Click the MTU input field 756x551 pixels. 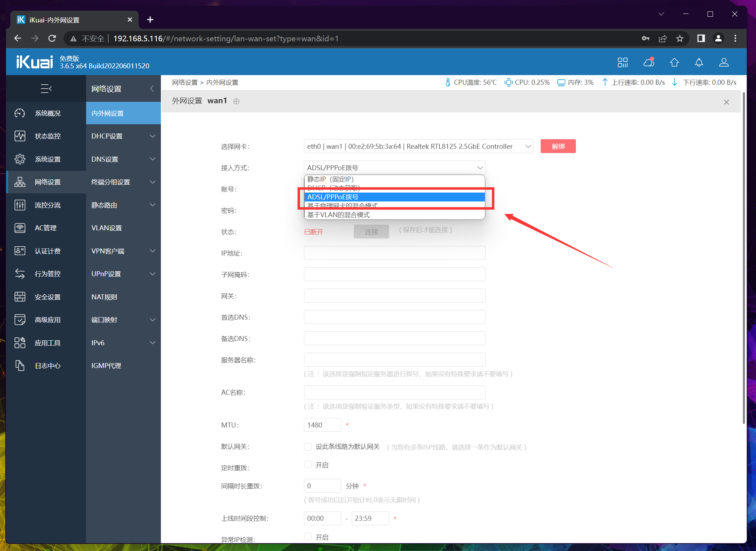(322, 425)
